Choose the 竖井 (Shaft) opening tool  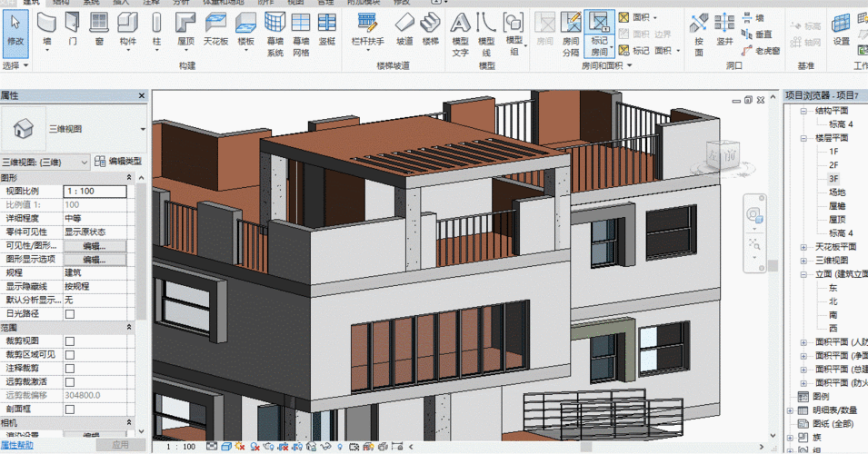tap(724, 30)
